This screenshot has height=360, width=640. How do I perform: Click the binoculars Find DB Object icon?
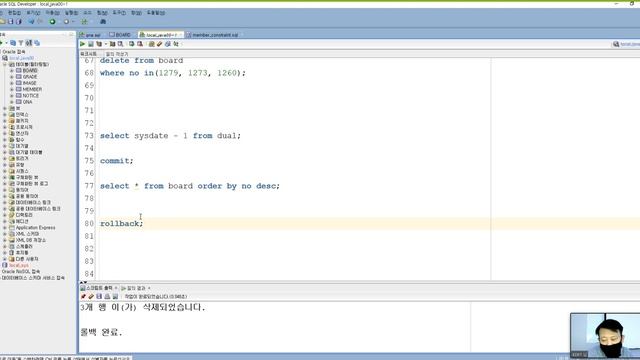coord(103,22)
